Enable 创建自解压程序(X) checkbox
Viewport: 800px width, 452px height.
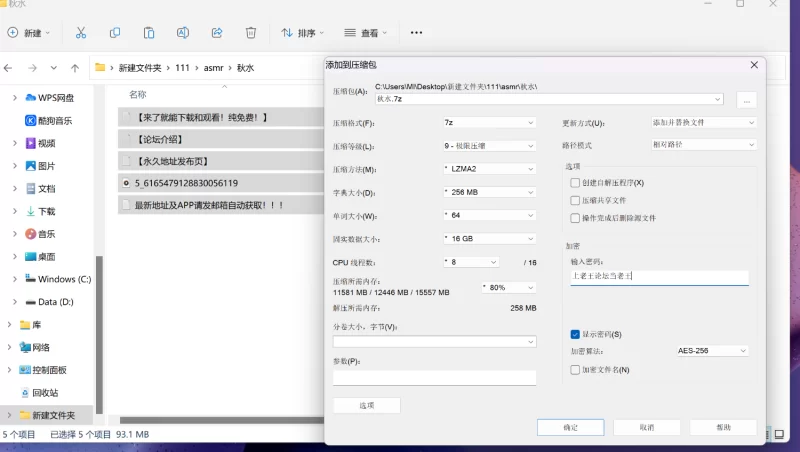[575, 183]
